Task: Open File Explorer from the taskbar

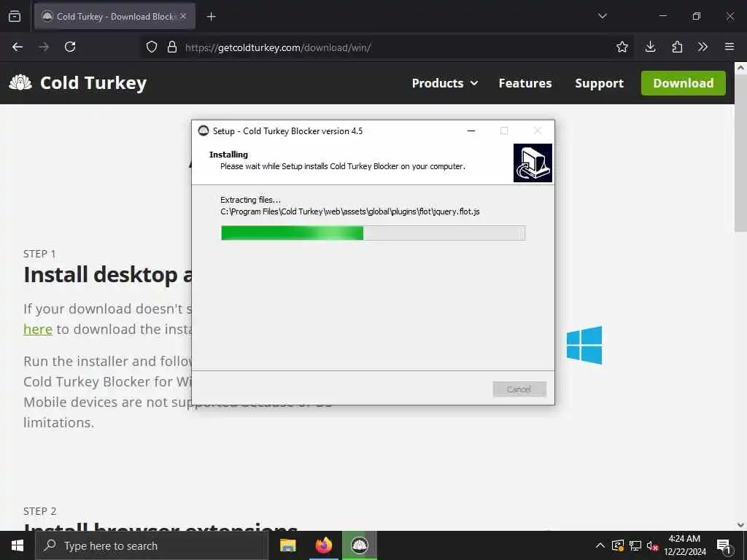Action: point(287,545)
